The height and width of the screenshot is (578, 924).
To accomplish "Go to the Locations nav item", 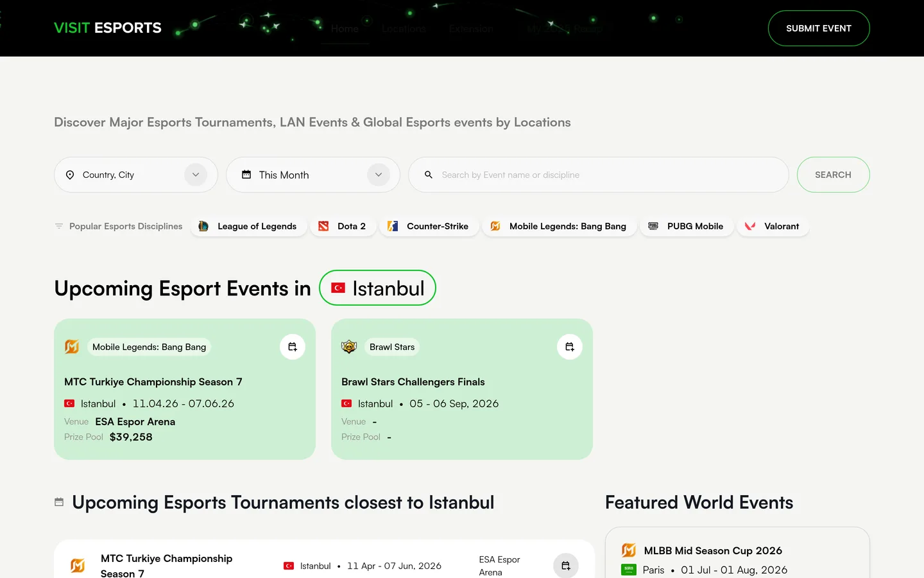I will tap(404, 29).
